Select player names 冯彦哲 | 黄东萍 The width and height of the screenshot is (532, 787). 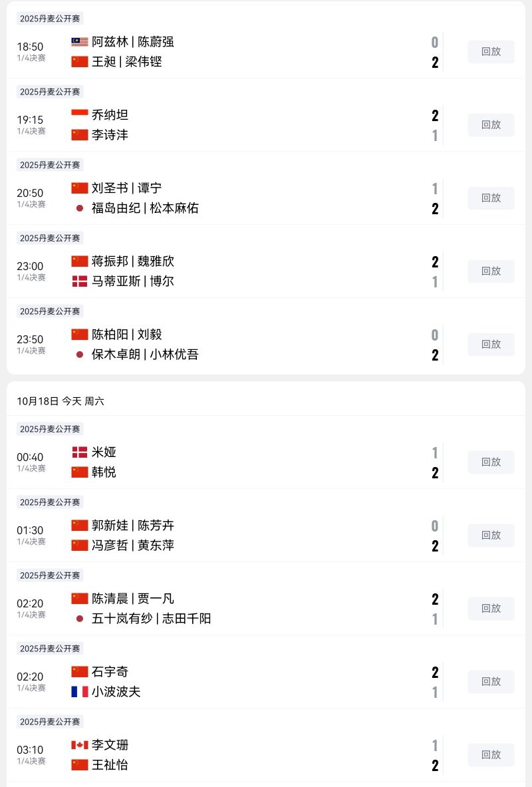[x=133, y=546]
